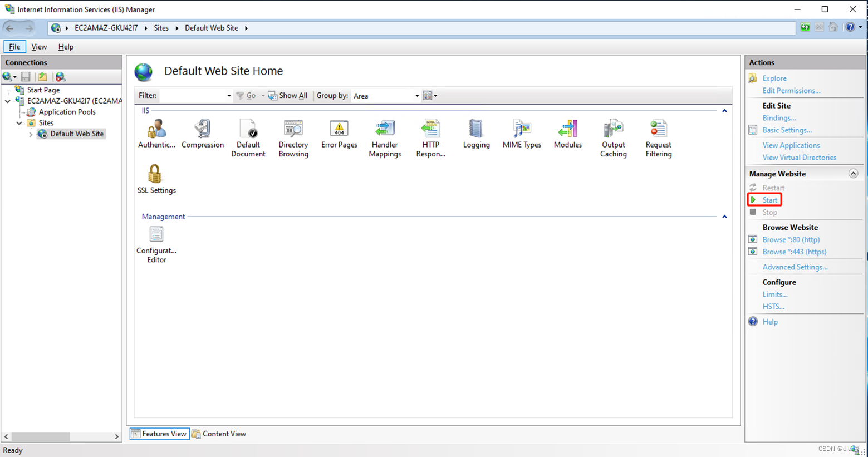Image resolution: width=868 pixels, height=457 pixels.
Task: Click View Applications link
Action: click(791, 145)
